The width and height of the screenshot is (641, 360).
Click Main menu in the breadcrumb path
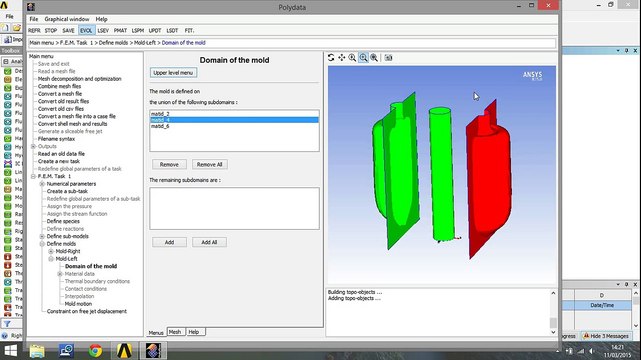coord(42,42)
